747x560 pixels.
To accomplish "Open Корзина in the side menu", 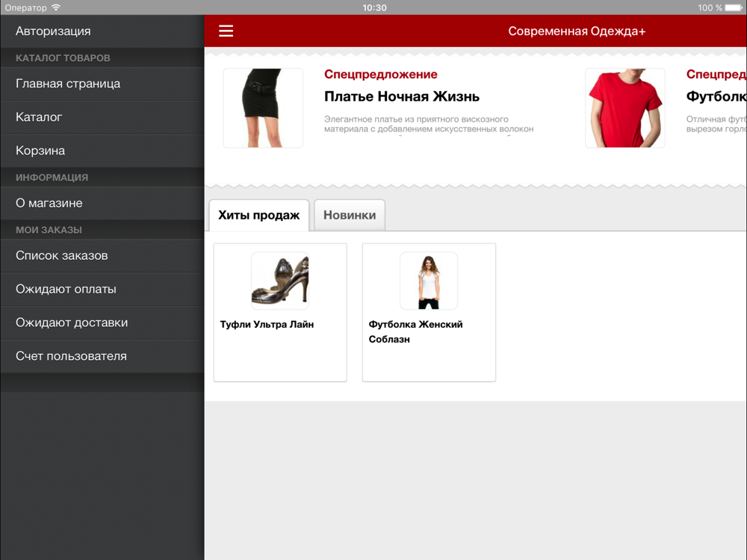I will pyautogui.click(x=102, y=151).
